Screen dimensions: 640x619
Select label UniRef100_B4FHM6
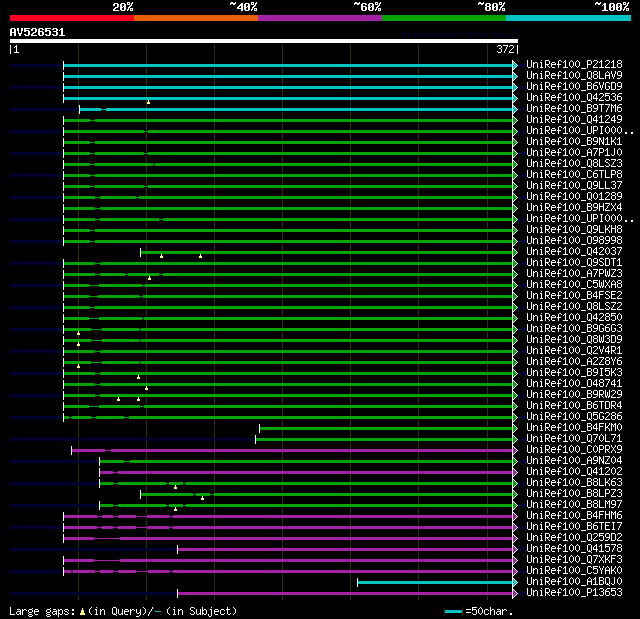[x=574, y=516]
